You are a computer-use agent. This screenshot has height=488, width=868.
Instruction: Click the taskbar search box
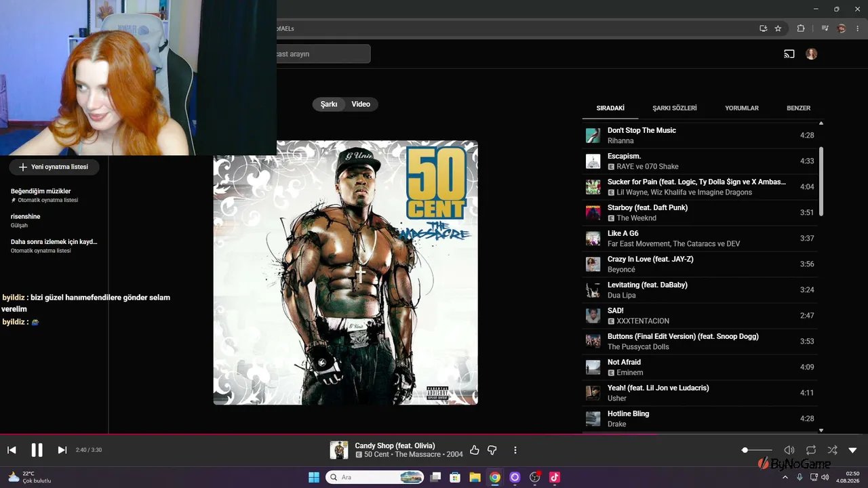tap(376, 477)
